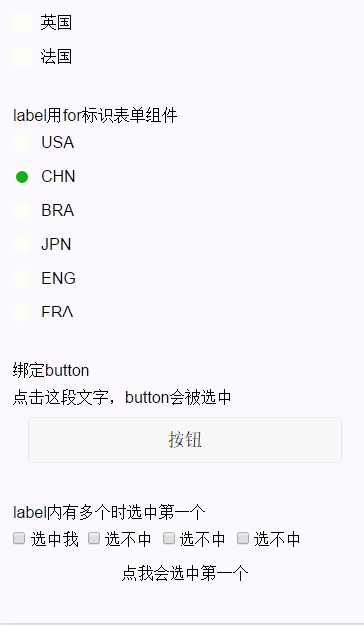The width and height of the screenshot is (364, 625).
Task: Click the 按钮 button
Action: (x=184, y=440)
